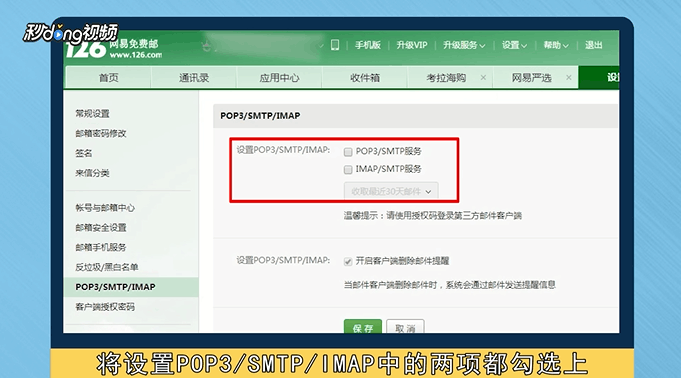Click the 当邮件客户端删除邮件时 description text
Image resolution: width=681 pixels, height=378 pixels.
(450, 285)
